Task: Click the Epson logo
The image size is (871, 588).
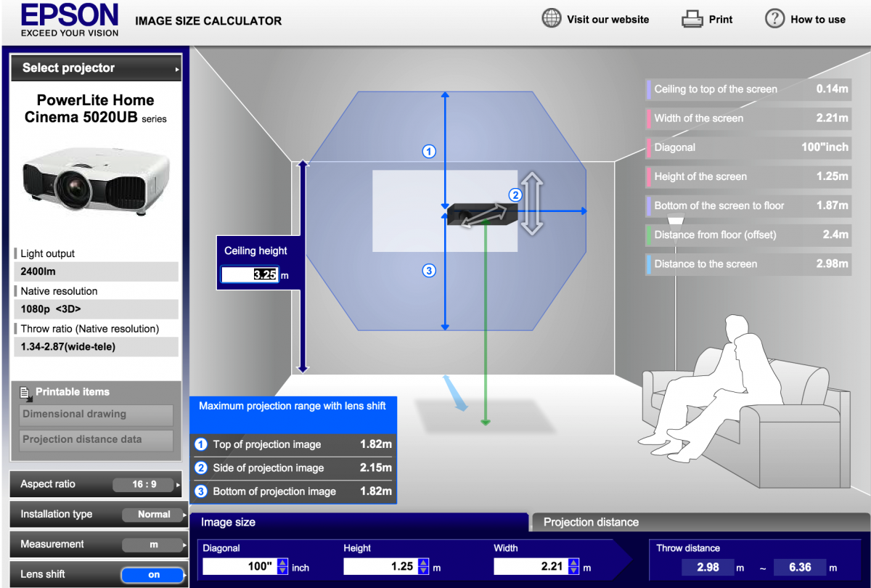Action: click(x=69, y=20)
